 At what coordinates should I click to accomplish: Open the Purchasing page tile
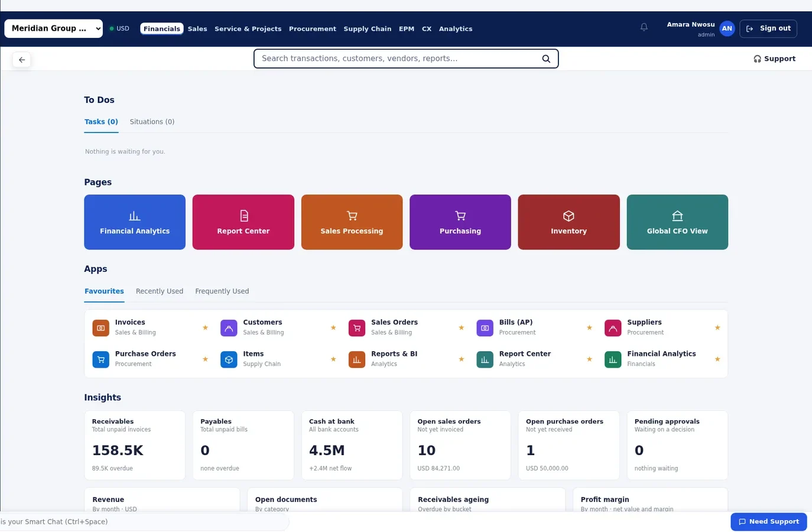pos(460,222)
